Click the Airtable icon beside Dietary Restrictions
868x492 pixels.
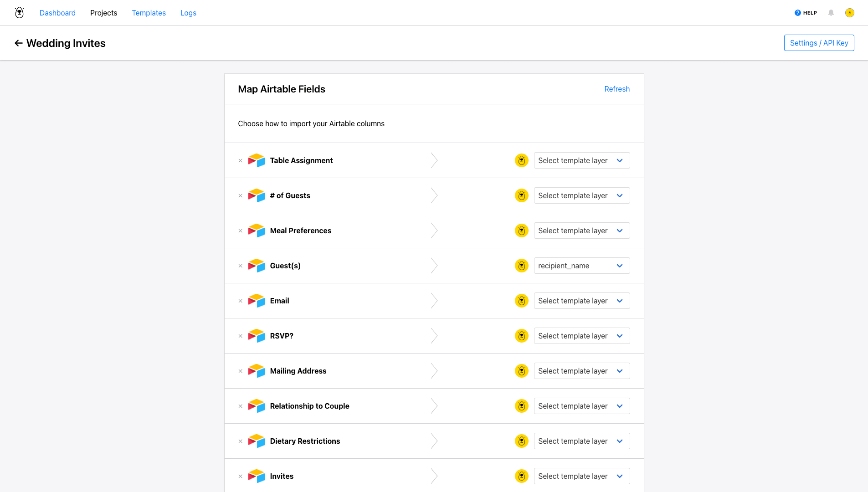(257, 441)
